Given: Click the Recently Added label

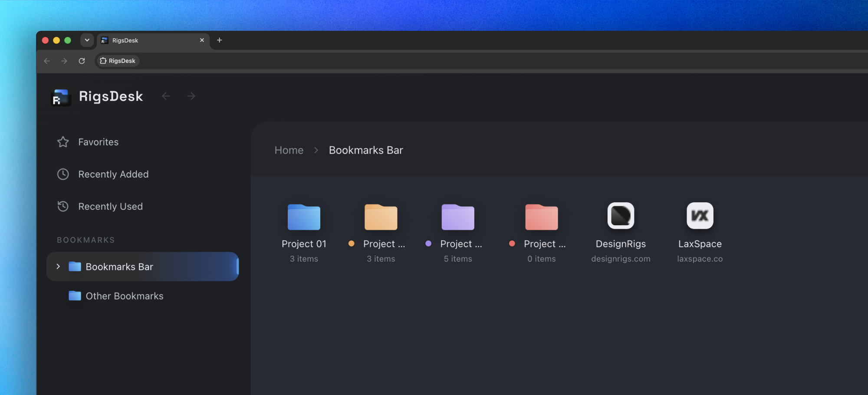Looking at the screenshot, I should (x=113, y=174).
